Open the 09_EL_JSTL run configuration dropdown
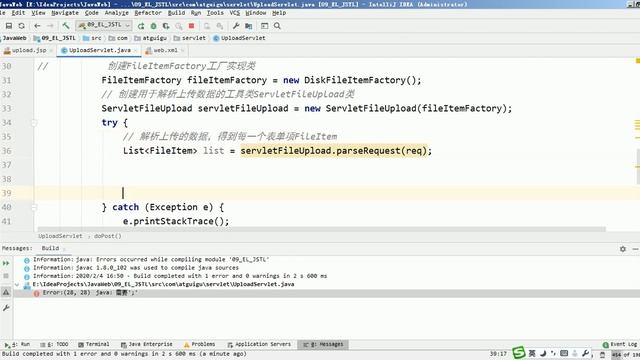640x360 pixels. (104, 25)
